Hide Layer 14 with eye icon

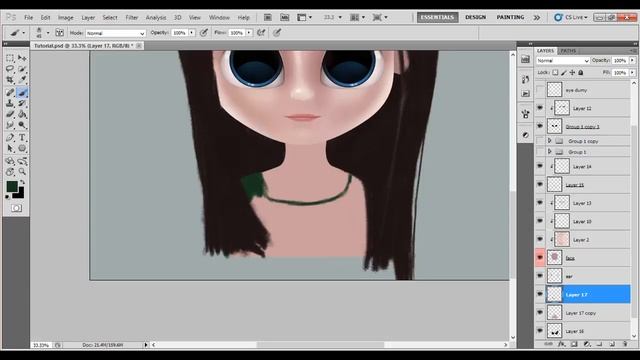pos(540,167)
